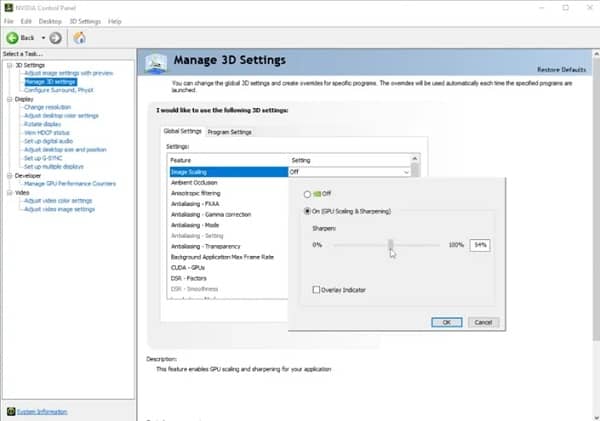Image resolution: width=600 pixels, height=421 pixels.
Task: Switch to the Program Settings tab
Action: (229, 132)
